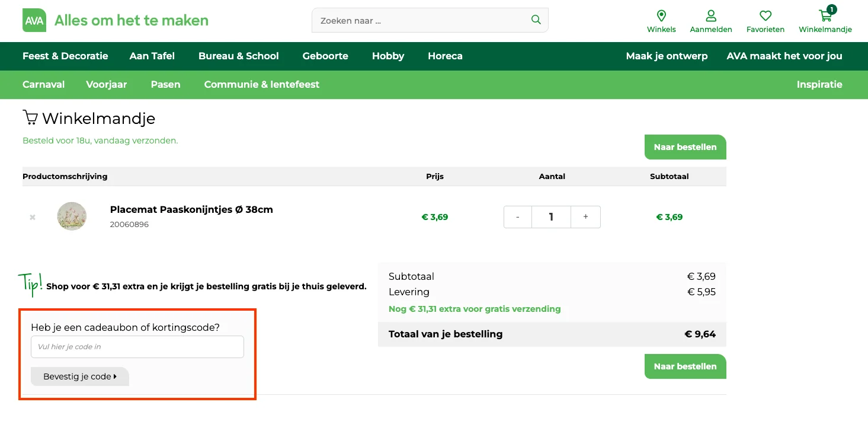Open the Winkelmandje cart icon

(x=825, y=16)
